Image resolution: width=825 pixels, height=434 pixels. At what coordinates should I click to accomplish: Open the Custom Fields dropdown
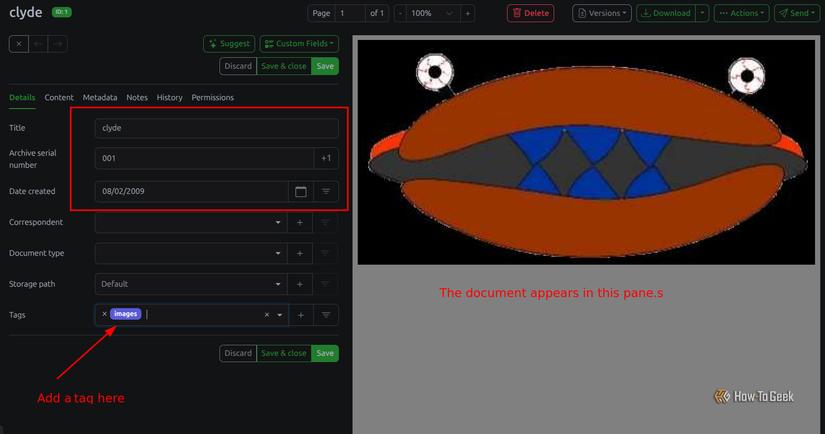click(299, 44)
